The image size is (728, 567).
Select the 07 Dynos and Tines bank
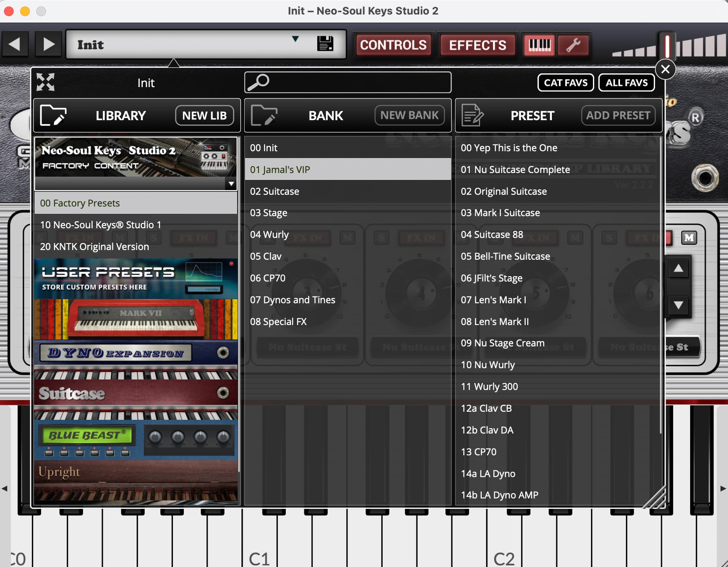[348, 300]
